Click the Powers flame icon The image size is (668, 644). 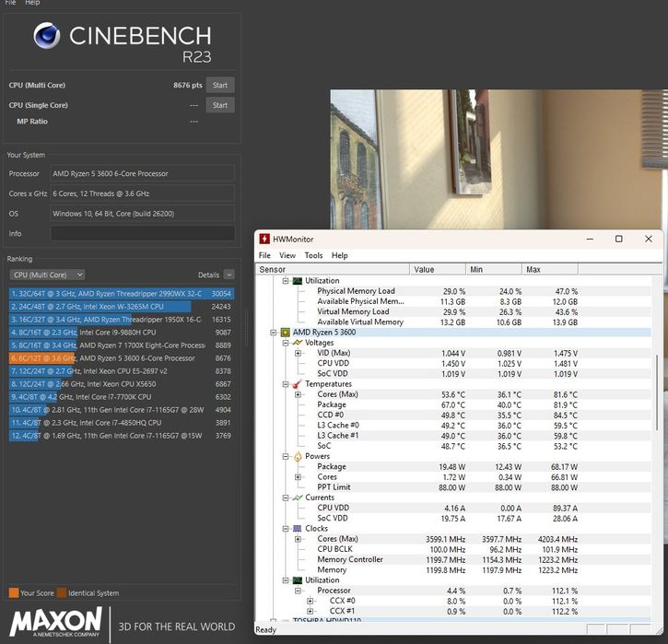[298, 456]
